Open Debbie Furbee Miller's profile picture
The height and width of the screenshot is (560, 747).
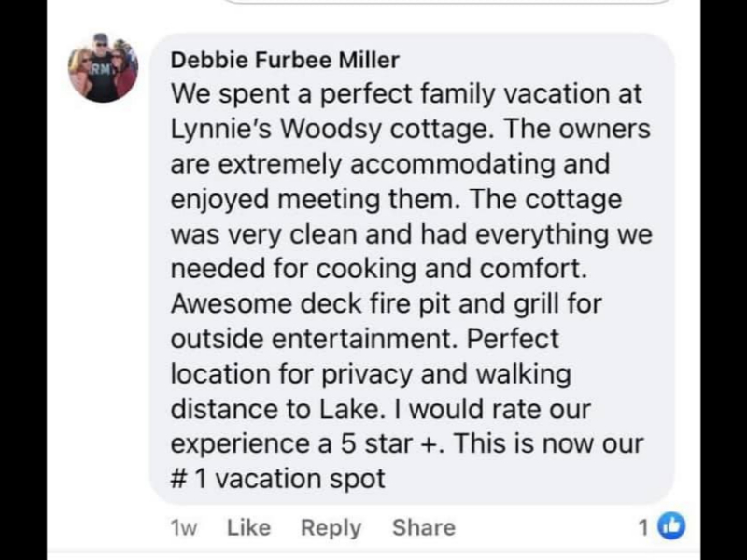(x=103, y=68)
